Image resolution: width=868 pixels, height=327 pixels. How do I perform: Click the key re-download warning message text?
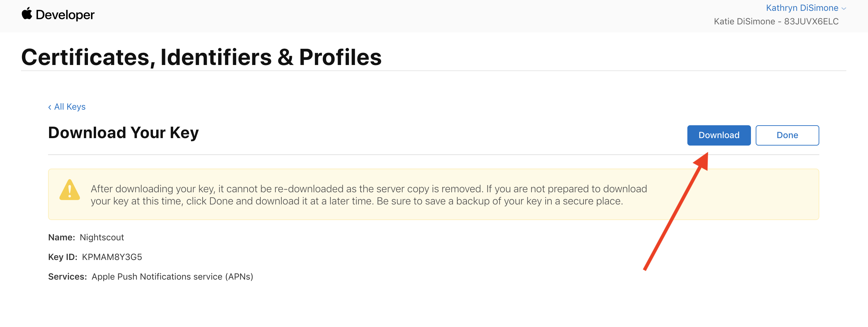(x=369, y=195)
